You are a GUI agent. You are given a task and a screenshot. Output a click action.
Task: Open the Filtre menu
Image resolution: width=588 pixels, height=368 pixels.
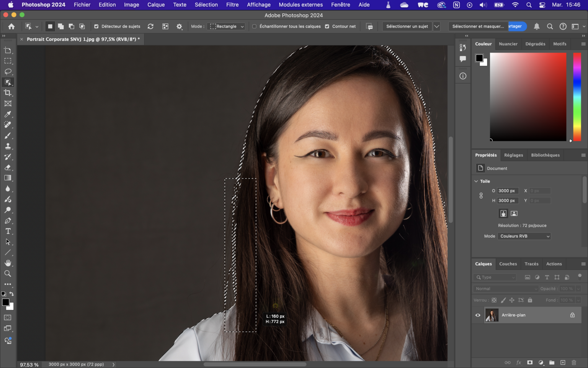232,5
